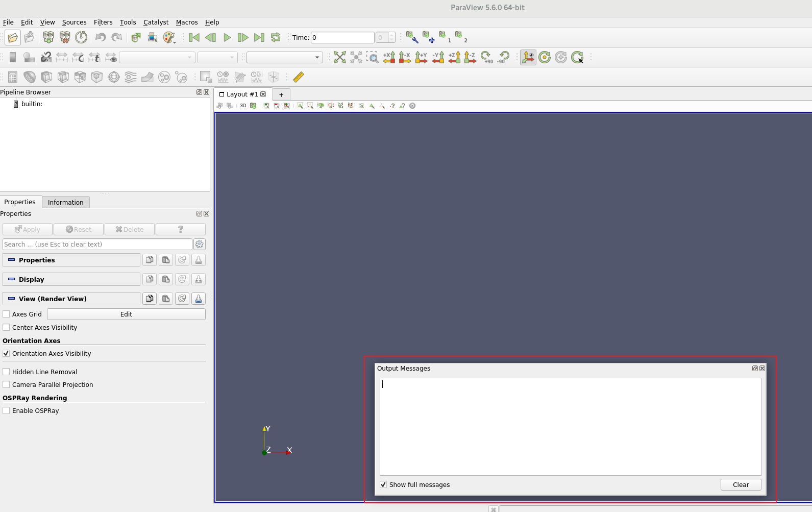
Task: Click in the properties search field
Action: [x=97, y=244]
